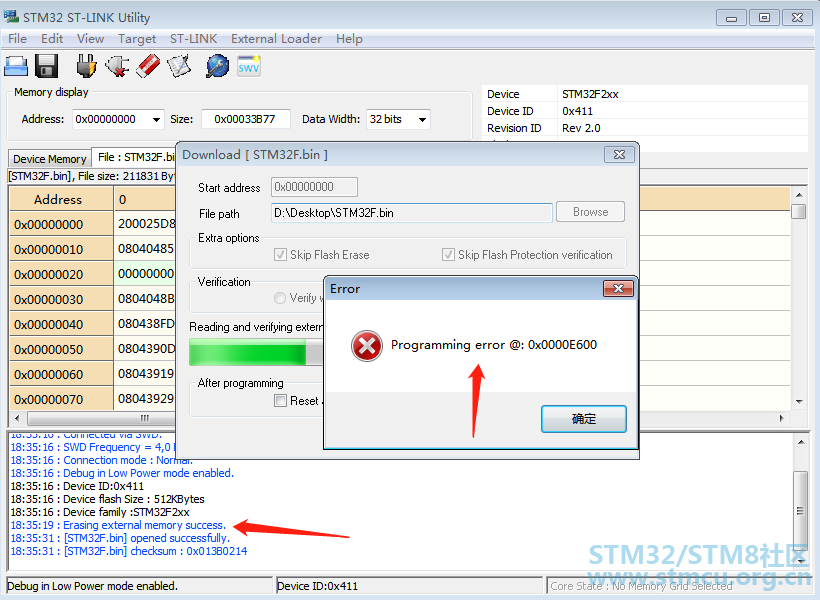This screenshot has height=600, width=820.
Task: Click the Start address field
Action: tap(314, 187)
